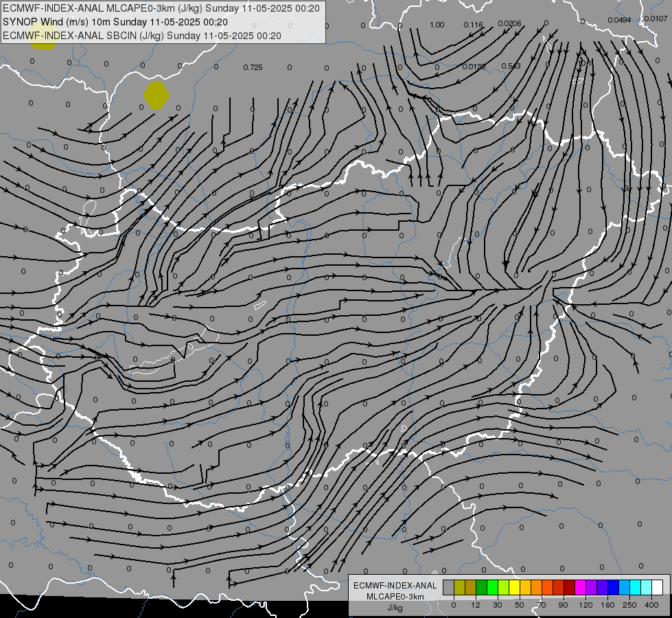Click the 90 label on the legend scale
The image size is (672, 618).
[x=563, y=605]
